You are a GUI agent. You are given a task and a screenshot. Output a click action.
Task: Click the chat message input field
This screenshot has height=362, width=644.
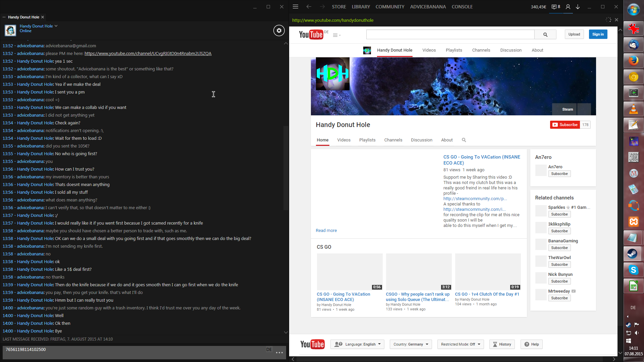[134, 352]
